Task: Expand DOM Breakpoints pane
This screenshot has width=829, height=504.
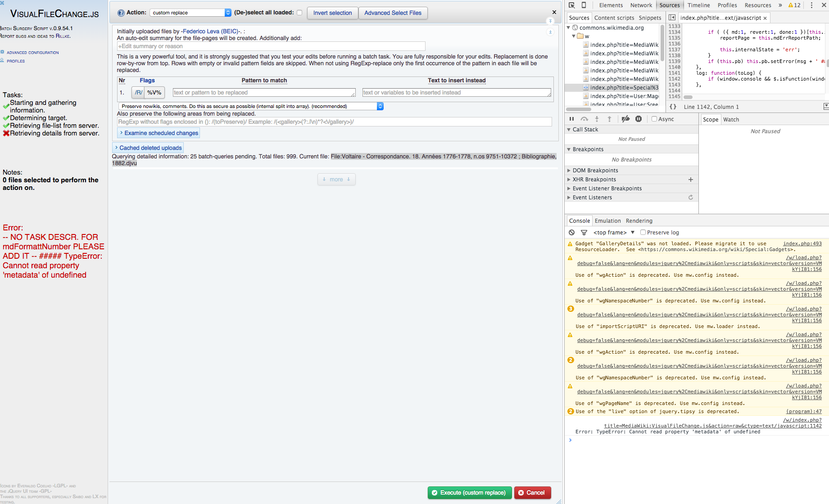Action: (569, 171)
